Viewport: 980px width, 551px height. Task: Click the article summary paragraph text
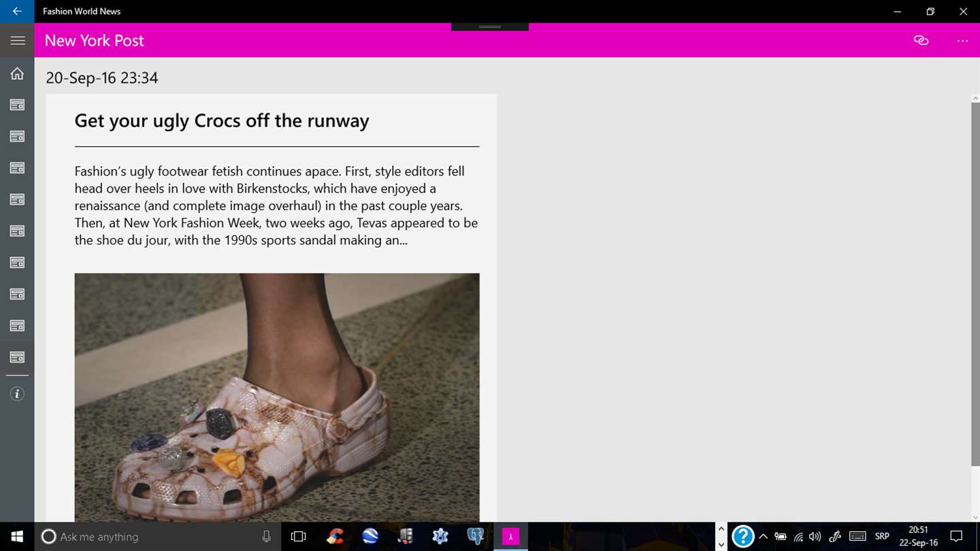[x=277, y=205]
